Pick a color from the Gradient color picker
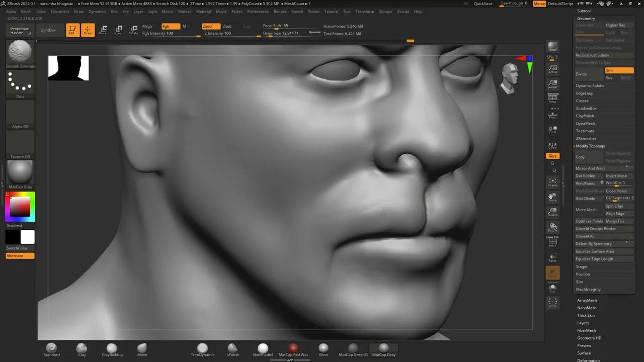The image size is (644, 362). 20,206
